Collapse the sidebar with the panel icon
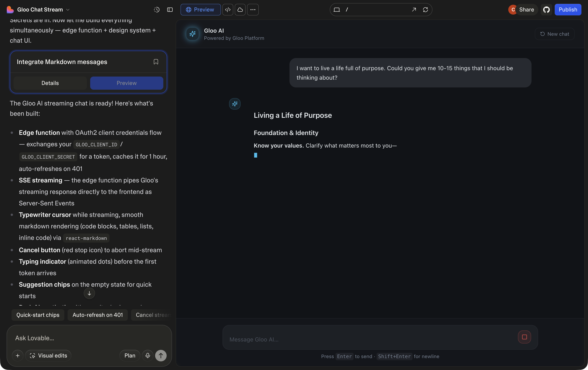The width and height of the screenshot is (588, 370). (x=170, y=10)
